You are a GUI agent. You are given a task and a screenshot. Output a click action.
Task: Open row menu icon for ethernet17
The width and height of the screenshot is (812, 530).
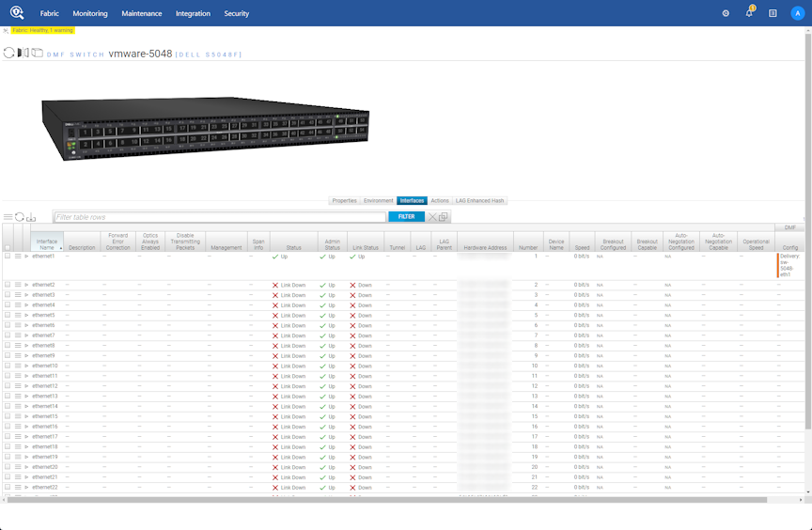click(x=18, y=437)
